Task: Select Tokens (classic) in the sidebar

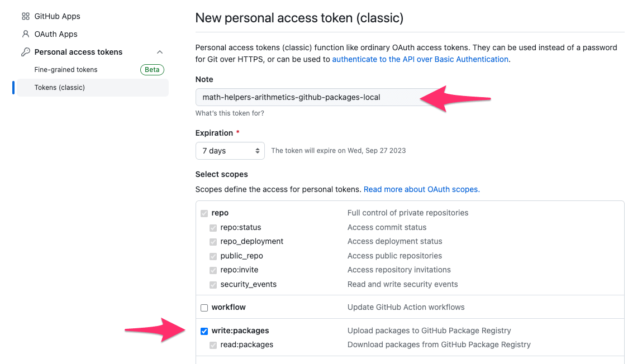Action: tap(93, 88)
